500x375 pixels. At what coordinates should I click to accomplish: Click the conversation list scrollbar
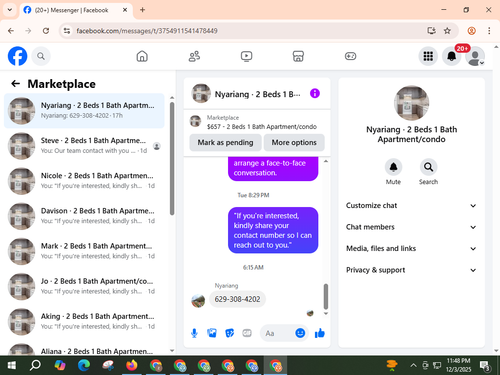click(x=172, y=158)
